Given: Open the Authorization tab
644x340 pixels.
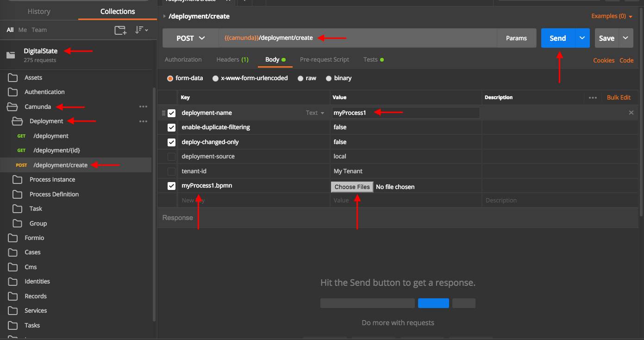Looking at the screenshot, I should pyautogui.click(x=183, y=59).
